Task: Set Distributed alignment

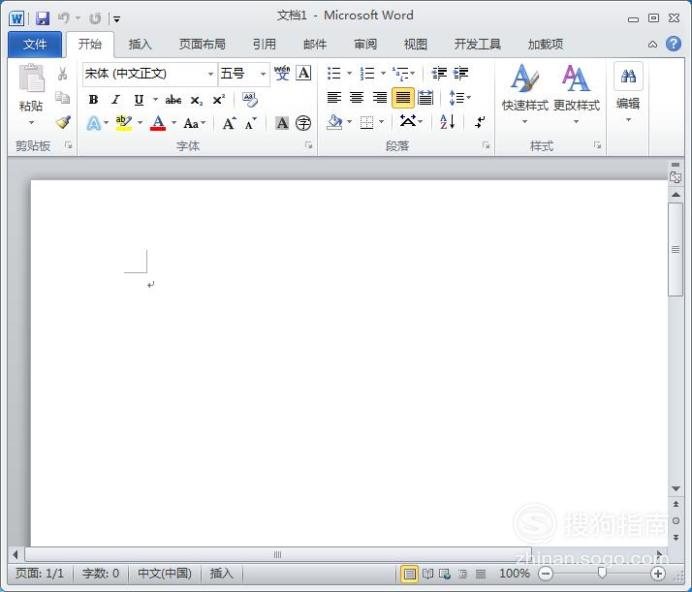Action: pyautogui.click(x=425, y=97)
